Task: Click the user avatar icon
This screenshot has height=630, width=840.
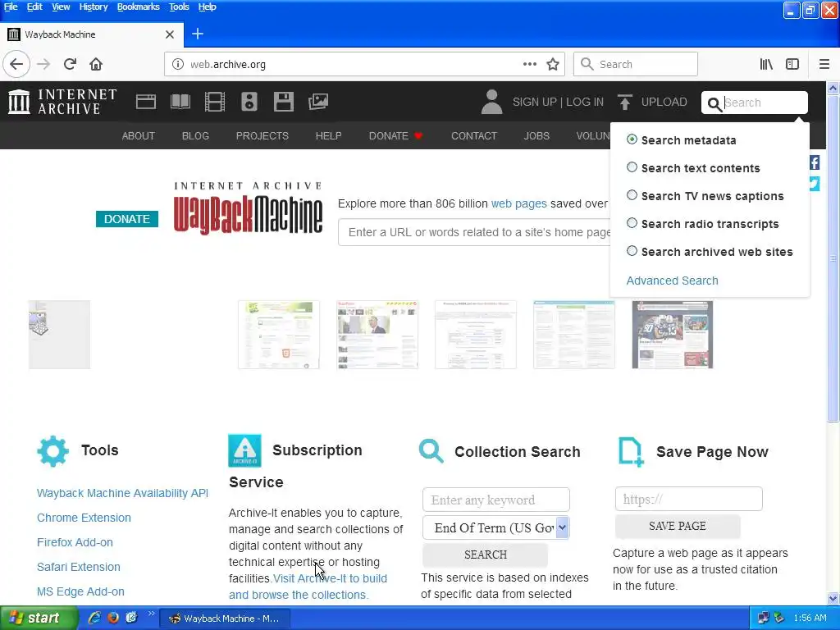Action: point(491,102)
